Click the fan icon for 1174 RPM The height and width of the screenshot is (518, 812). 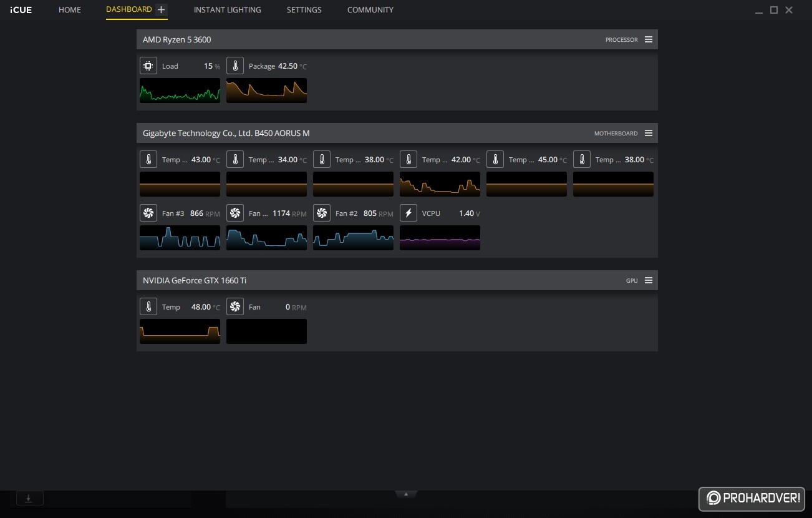pyautogui.click(x=235, y=213)
